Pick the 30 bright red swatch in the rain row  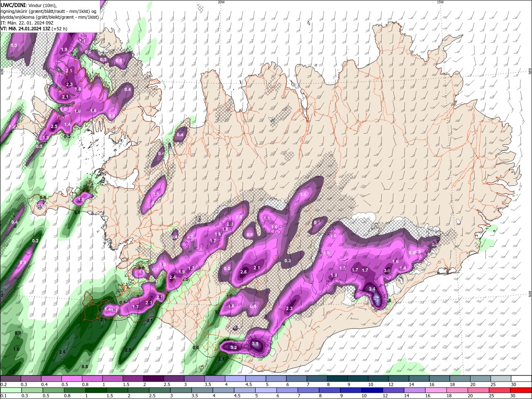[x=521, y=390]
